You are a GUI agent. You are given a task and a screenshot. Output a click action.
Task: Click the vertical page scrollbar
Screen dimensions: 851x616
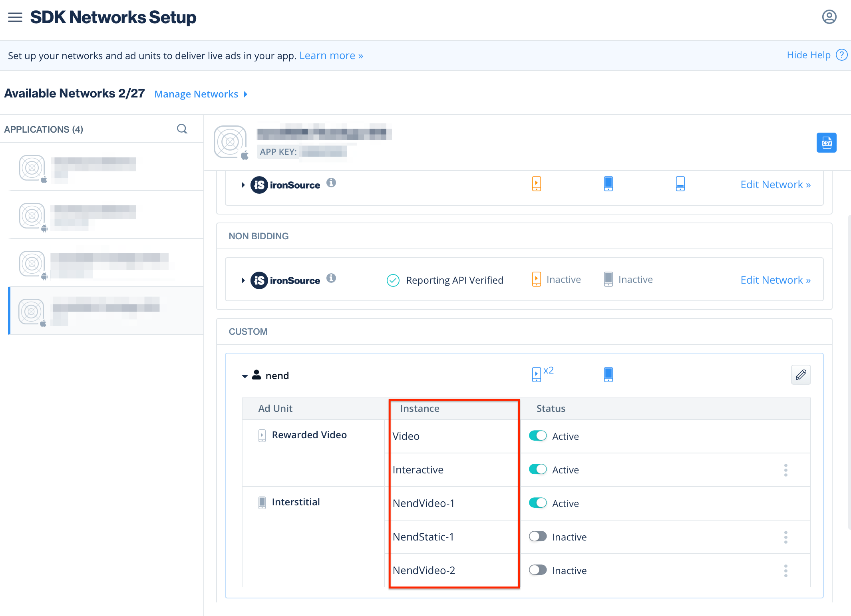point(849,372)
